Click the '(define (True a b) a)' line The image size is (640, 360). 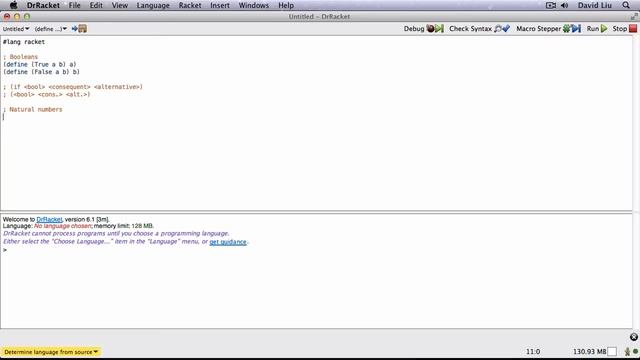pos(40,64)
